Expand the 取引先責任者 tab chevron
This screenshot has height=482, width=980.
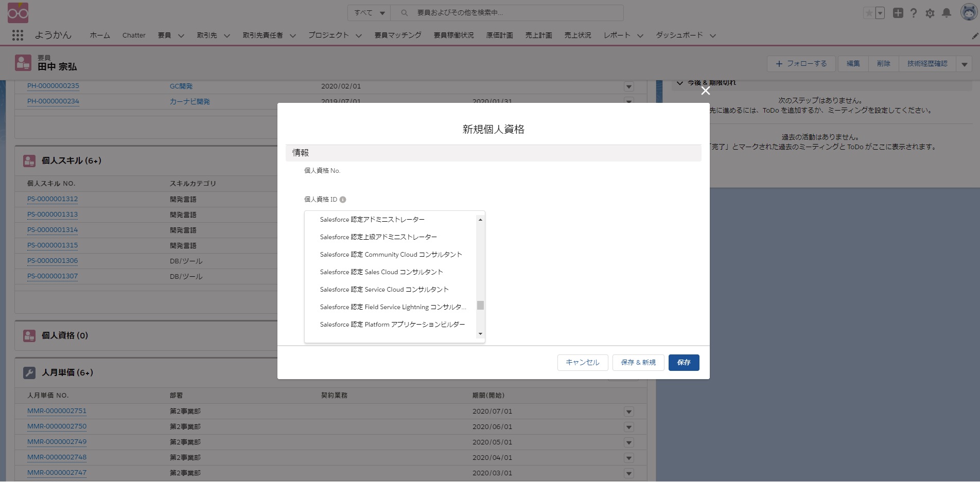(293, 35)
